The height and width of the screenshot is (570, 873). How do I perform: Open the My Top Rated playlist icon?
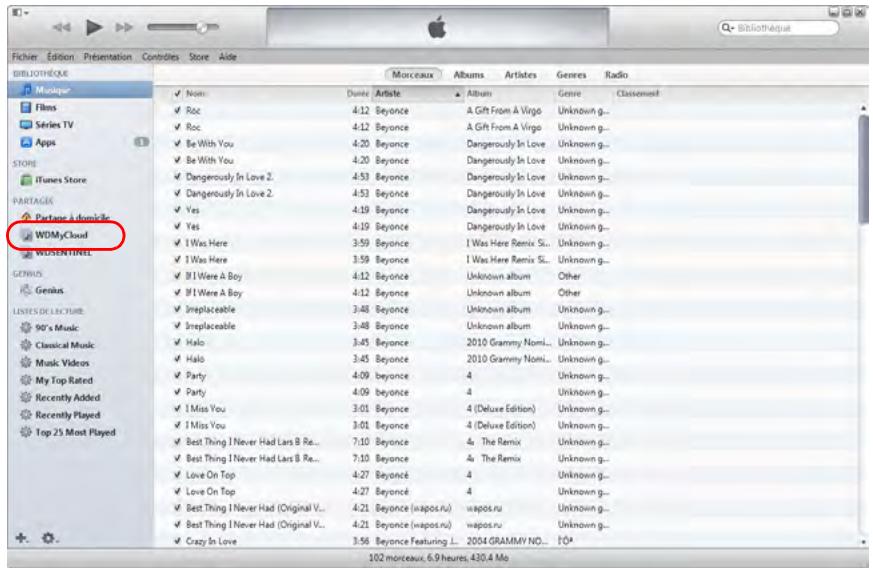coord(26,380)
